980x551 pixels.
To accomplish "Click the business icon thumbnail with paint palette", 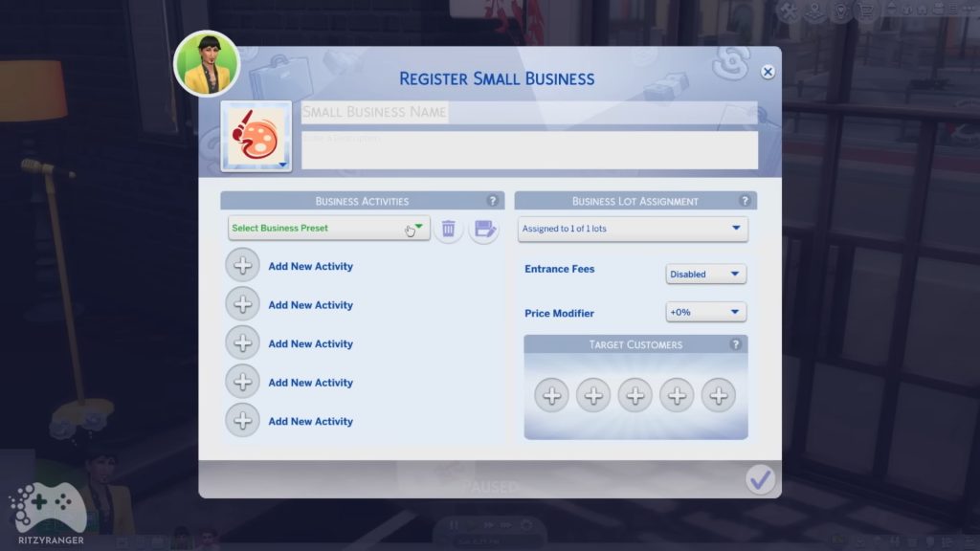I will click(256, 136).
